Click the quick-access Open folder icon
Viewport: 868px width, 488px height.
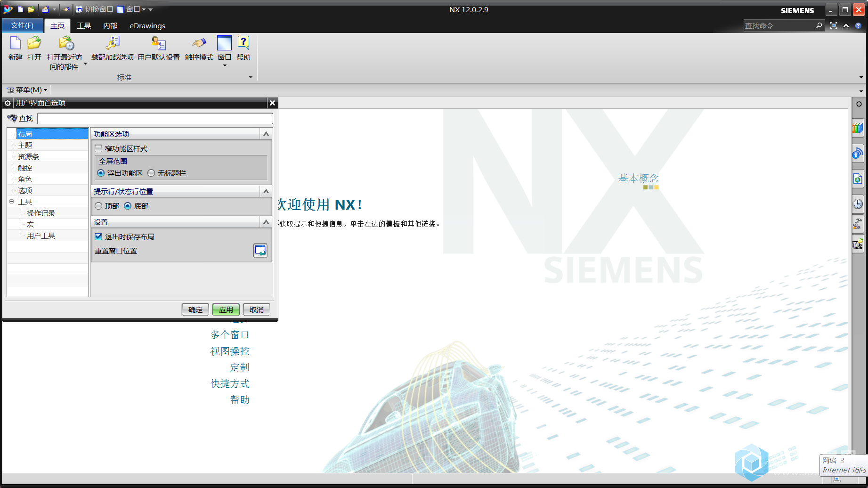coord(31,9)
